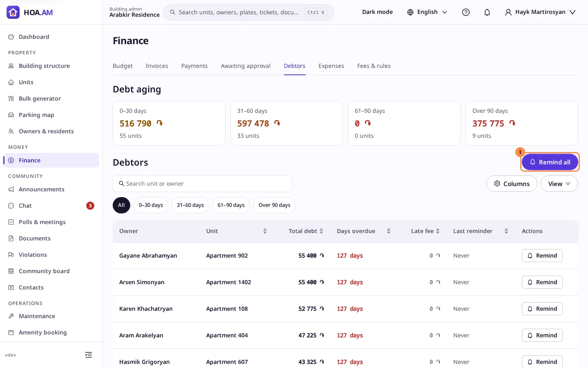Click the globe language icon
This screenshot has width=588, height=368.
coord(410,12)
